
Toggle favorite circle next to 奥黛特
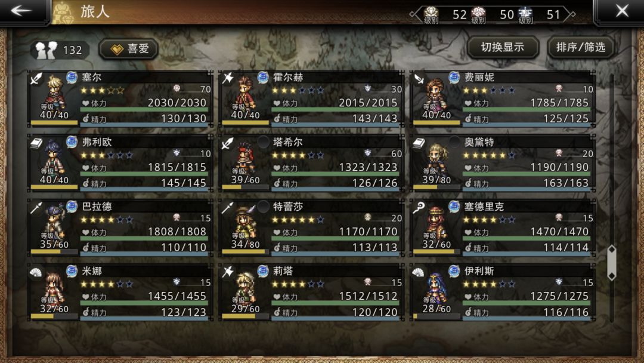click(454, 142)
